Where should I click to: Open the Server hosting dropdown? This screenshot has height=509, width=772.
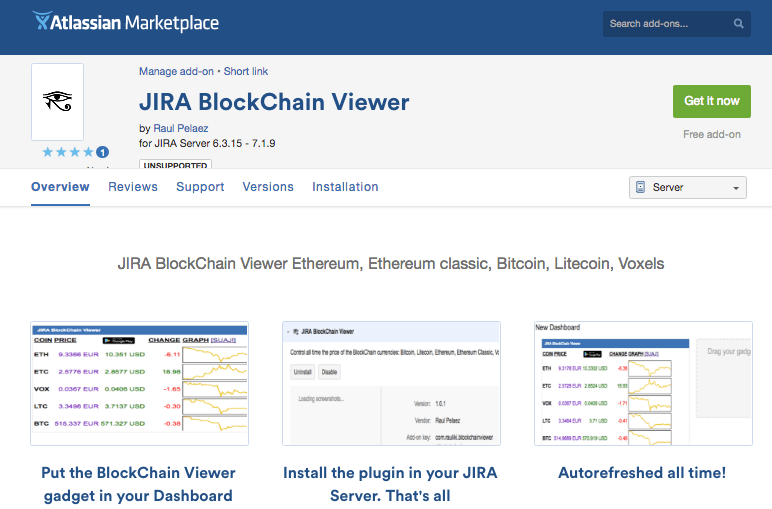[x=689, y=188]
